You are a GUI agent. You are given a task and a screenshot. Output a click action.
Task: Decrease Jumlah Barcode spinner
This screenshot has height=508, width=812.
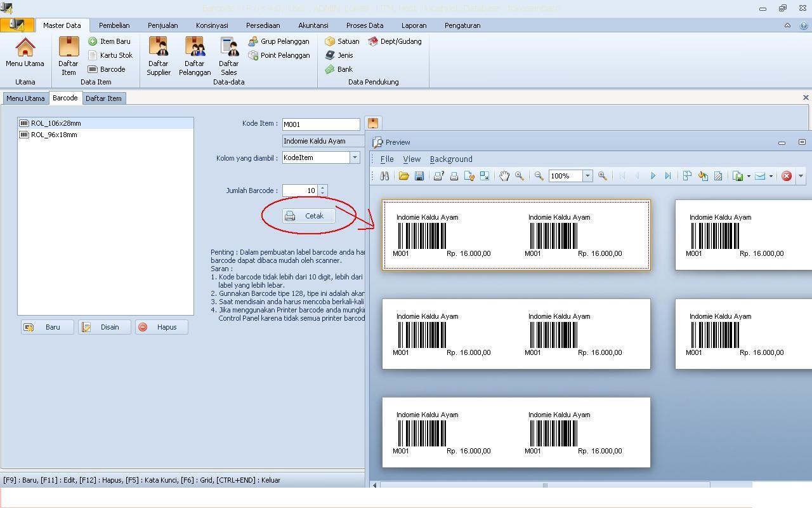coord(323,193)
